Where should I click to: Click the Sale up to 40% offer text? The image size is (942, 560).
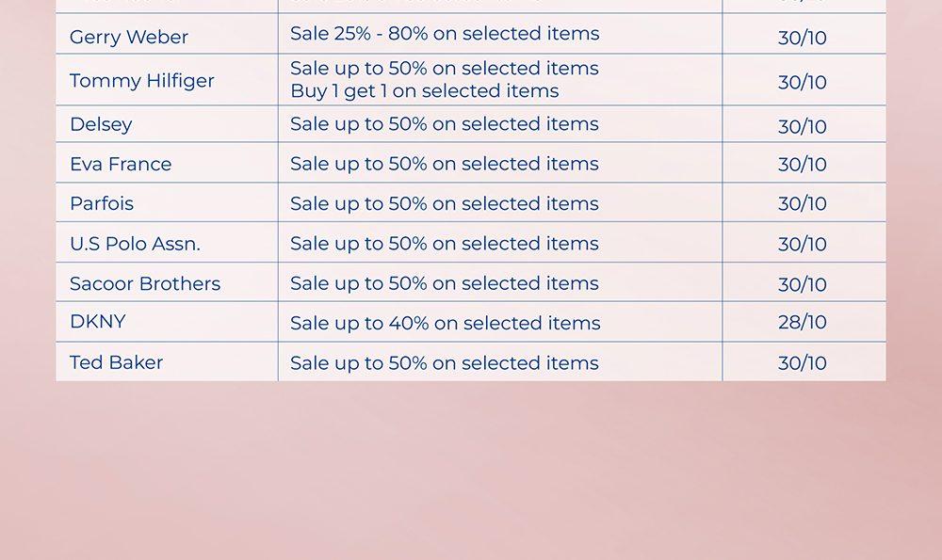[x=445, y=323]
